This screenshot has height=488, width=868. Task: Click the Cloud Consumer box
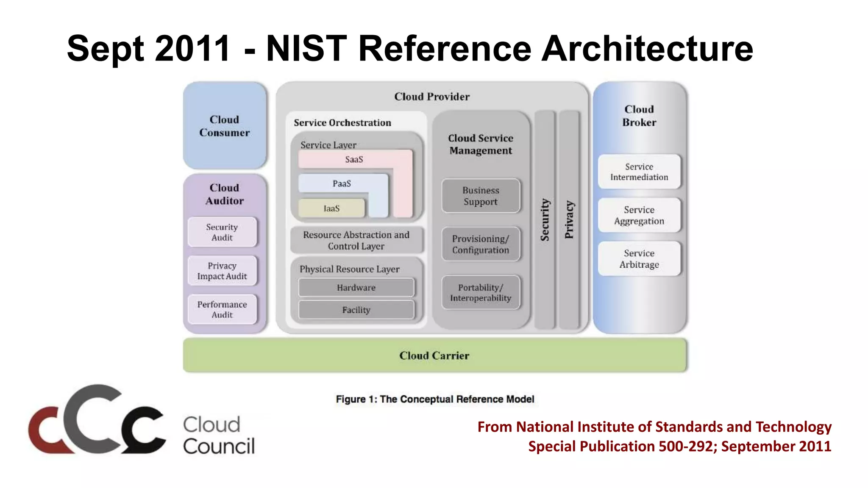[225, 126]
